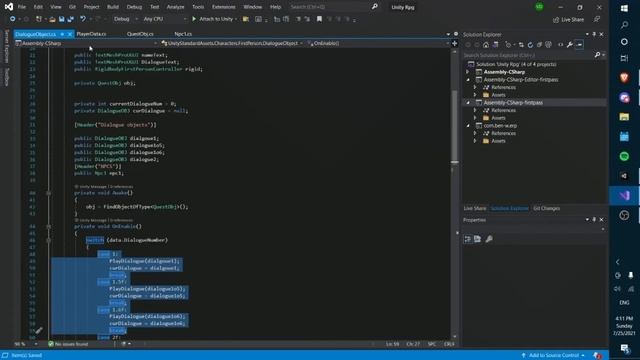640x360 pixels.
Task: Click the split editor icon above the scrollbar
Action: 454,43
